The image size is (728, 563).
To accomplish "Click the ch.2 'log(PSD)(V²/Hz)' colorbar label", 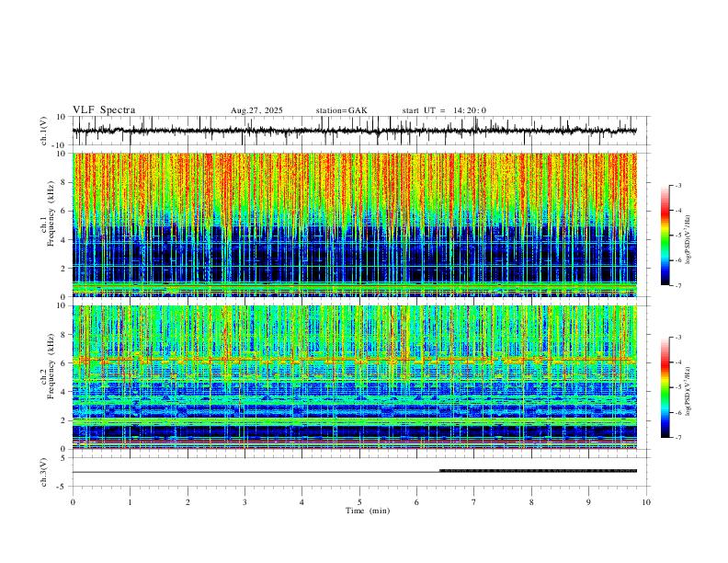I will [x=688, y=391].
